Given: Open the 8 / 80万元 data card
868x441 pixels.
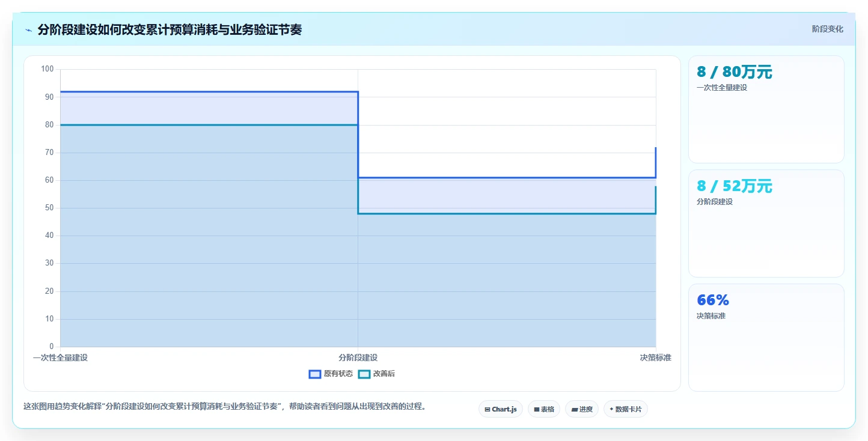Looking at the screenshot, I should 766,109.
